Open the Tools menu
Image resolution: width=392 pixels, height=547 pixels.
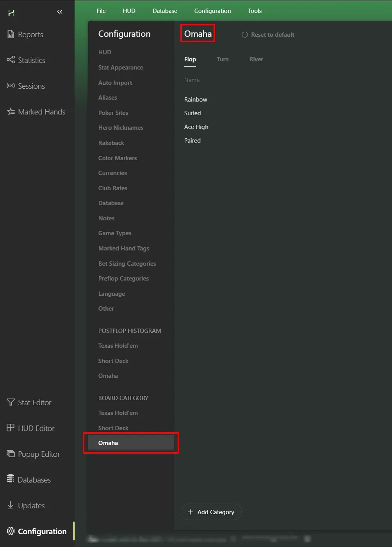pyautogui.click(x=255, y=11)
